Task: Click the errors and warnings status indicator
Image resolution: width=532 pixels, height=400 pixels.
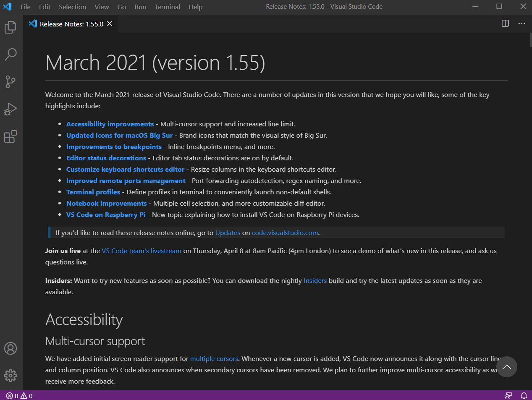Action: pos(19,395)
